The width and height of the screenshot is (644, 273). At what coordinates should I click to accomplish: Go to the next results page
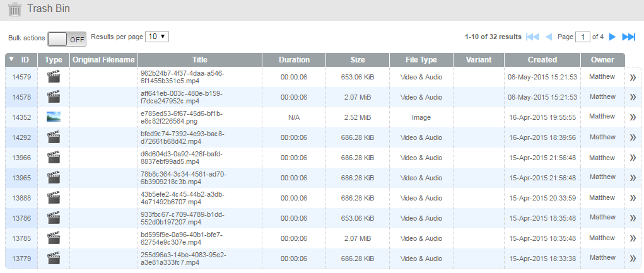[x=612, y=37]
